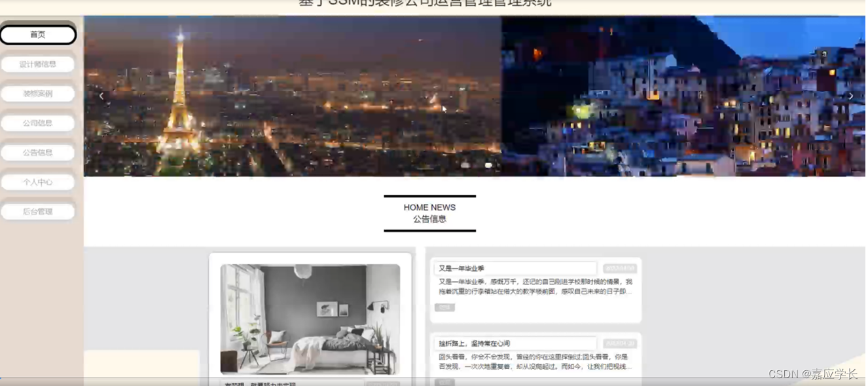This screenshot has height=386, width=868.
Task: Open news titled 又是一年毕业季
Action: click(515, 269)
